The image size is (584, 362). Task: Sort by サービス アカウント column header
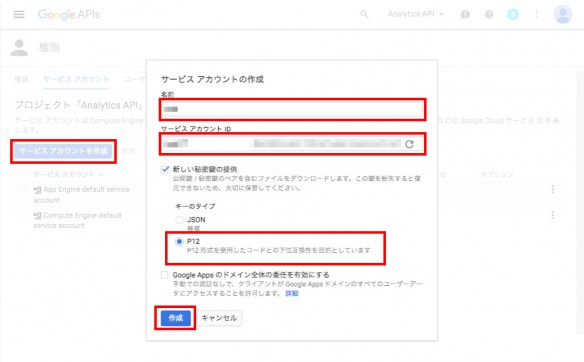tap(68, 174)
